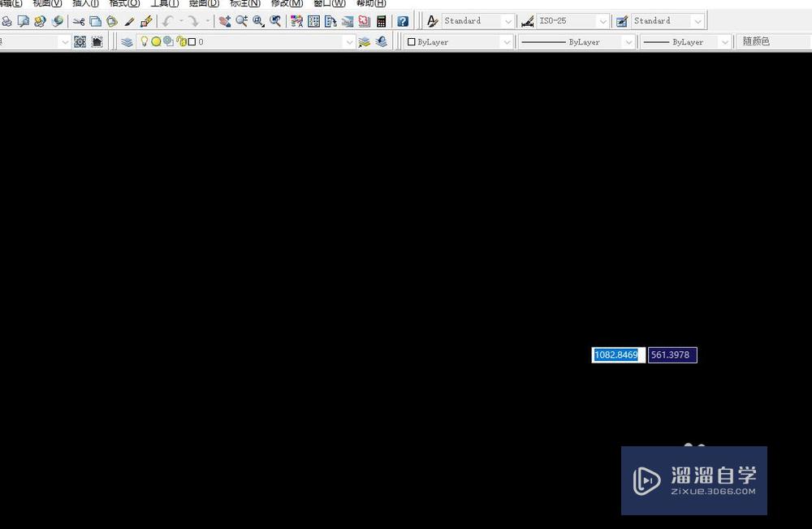Image resolution: width=812 pixels, height=529 pixels.
Task: Open the AutoCAD Help icon
Action: pyautogui.click(x=403, y=21)
